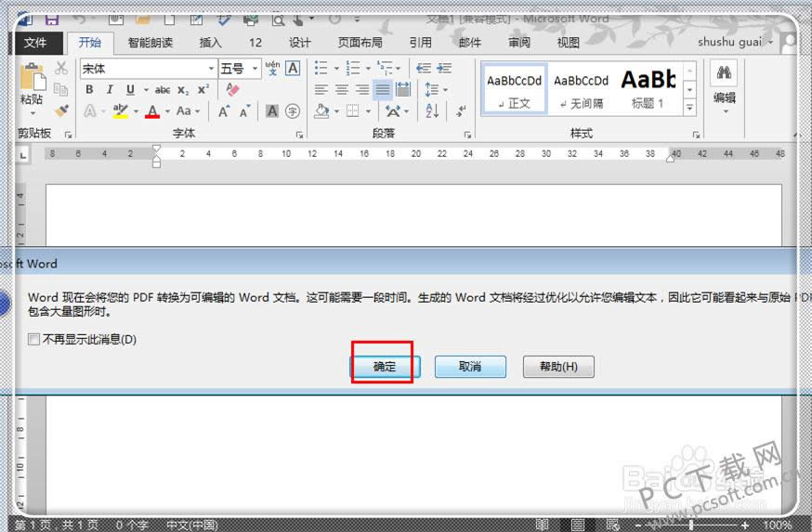The width and height of the screenshot is (812, 532).
Task: Adjust the zoom slider
Action: pyautogui.click(x=691, y=525)
